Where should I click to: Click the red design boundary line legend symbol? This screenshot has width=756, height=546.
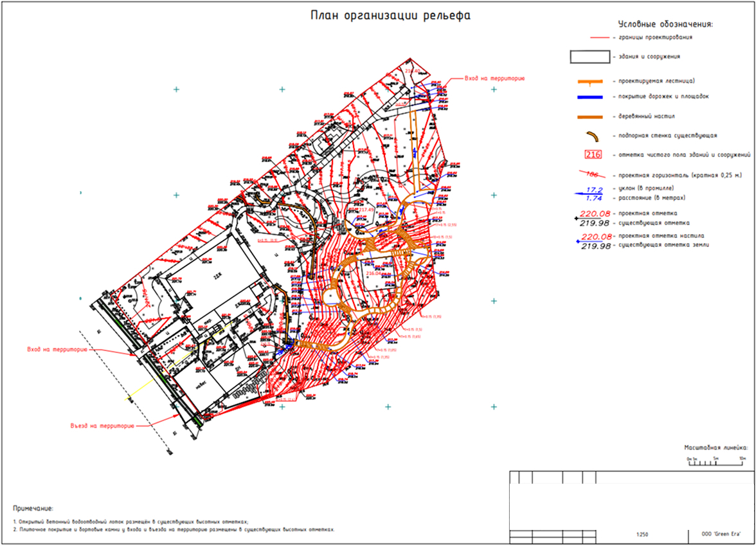click(x=600, y=37)
